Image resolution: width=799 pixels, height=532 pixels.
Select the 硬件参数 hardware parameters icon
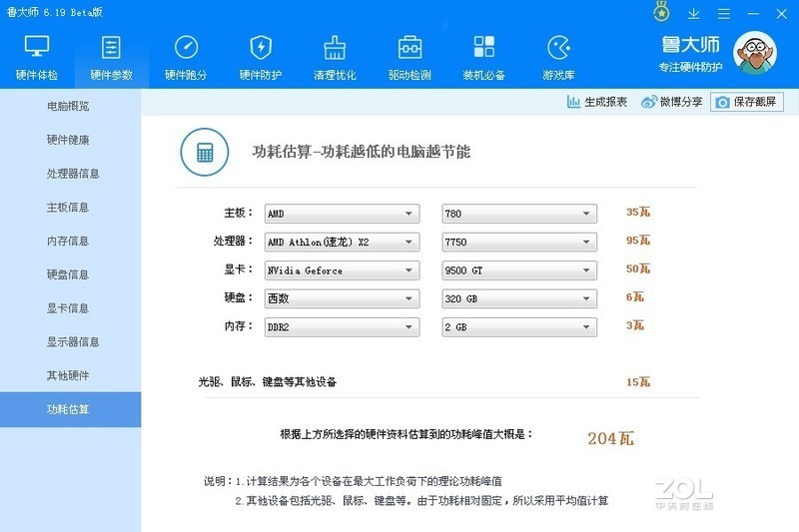(x=111, y=47)
